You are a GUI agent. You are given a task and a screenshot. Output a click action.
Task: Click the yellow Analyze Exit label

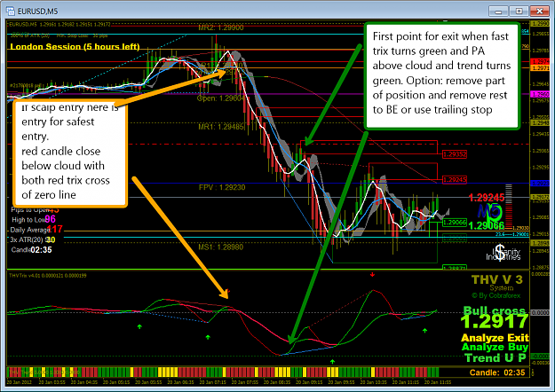[x=495, y=338]
